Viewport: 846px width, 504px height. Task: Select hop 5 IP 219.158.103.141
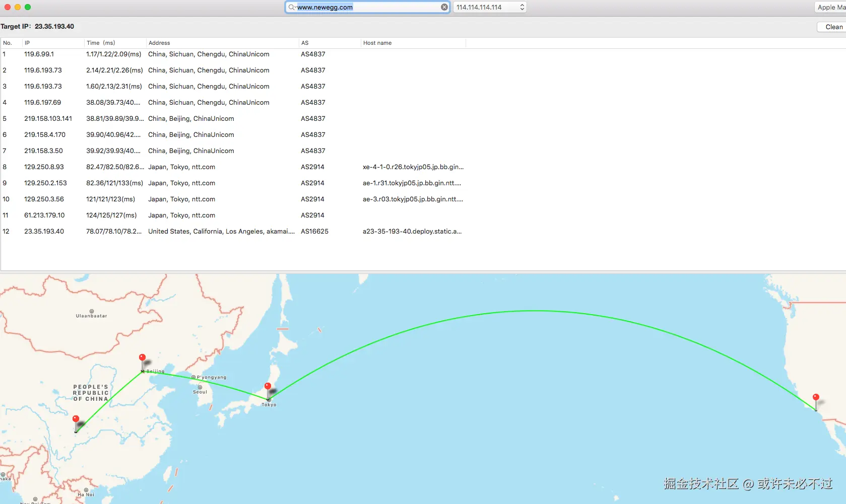pyautogui.click(x=48, y=118)
